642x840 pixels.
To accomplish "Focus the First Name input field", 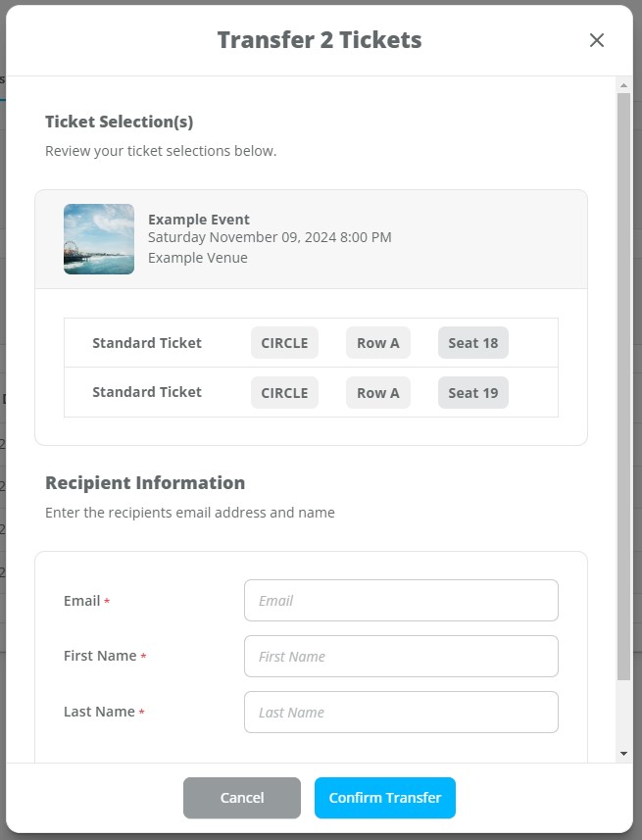I will (x=401, y=657).
